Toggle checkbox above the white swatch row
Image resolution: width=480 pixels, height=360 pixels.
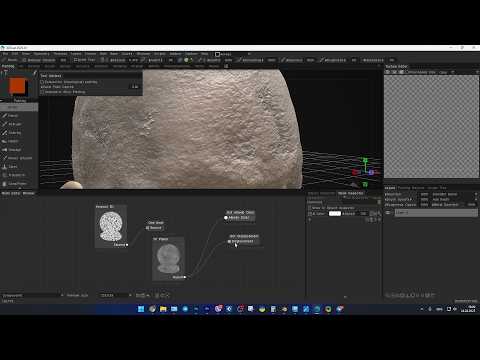coord(310,208)
